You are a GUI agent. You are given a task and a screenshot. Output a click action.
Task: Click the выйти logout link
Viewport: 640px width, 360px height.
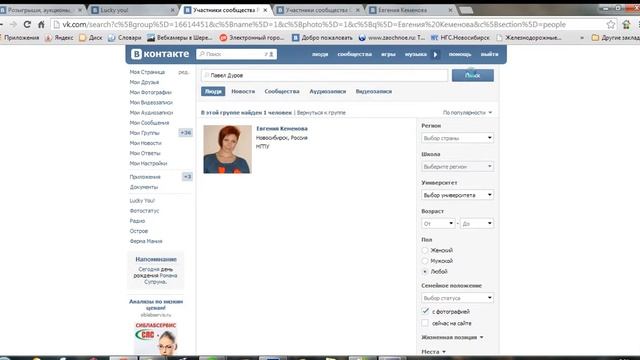[489, 54]
